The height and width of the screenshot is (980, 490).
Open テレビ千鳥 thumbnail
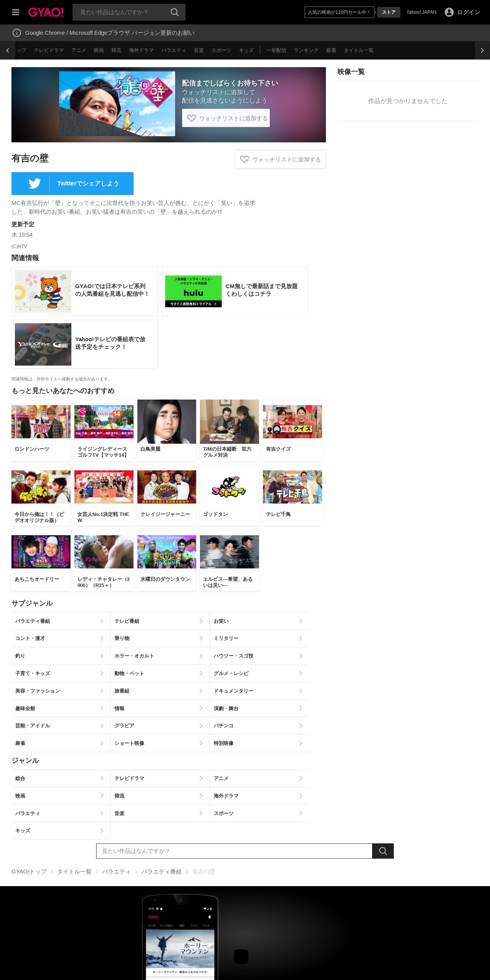click(292, 487)
